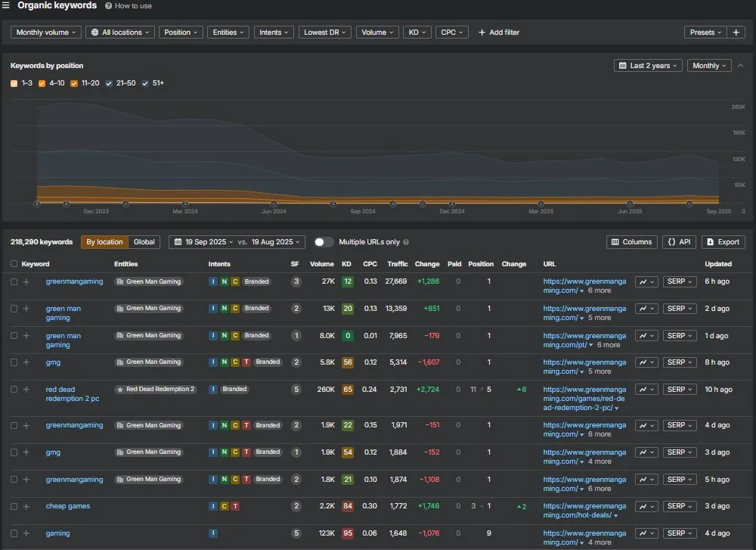
Task: Click info icon beside Multiple URLs only
Action: [406, 242]
